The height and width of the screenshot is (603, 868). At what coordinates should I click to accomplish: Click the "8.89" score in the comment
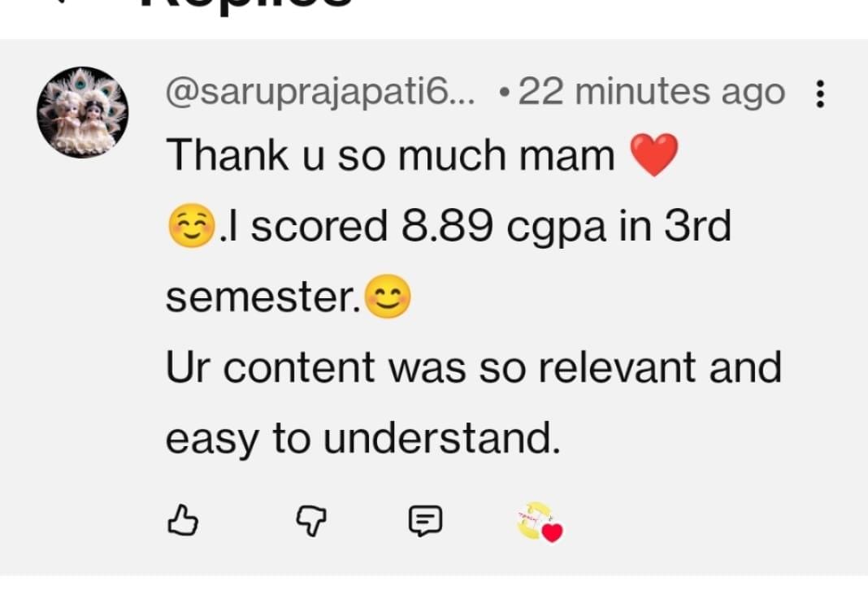click(x=447, y=227)
